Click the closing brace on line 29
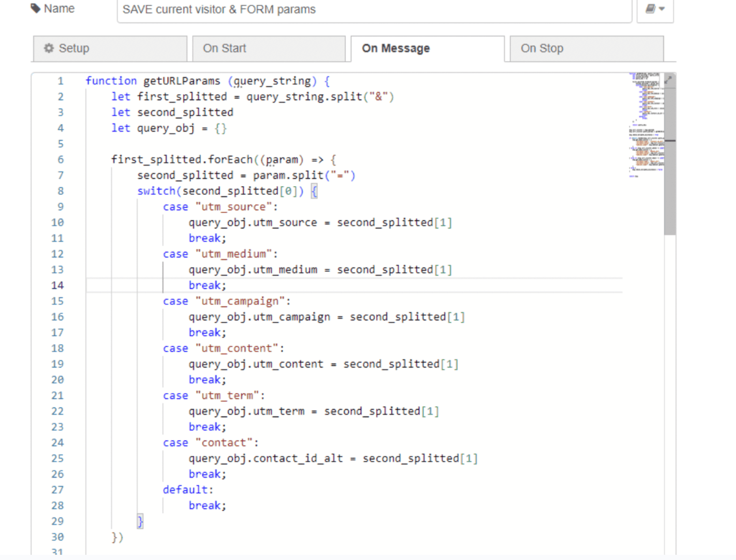Image resolution: width=736 pixels, height=560 pixels. click(140, 521)
